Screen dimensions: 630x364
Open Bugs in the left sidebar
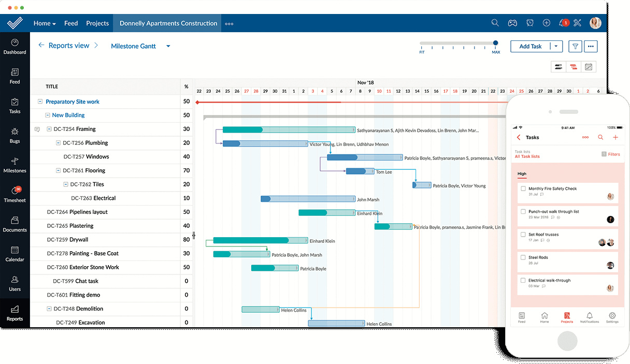click(x=15, y=136)
